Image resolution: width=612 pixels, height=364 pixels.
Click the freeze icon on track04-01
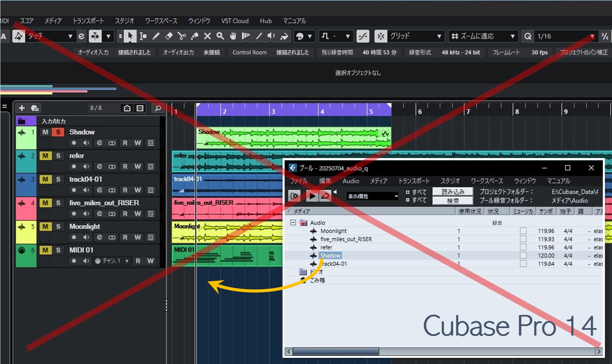click(x=112, y=190)
